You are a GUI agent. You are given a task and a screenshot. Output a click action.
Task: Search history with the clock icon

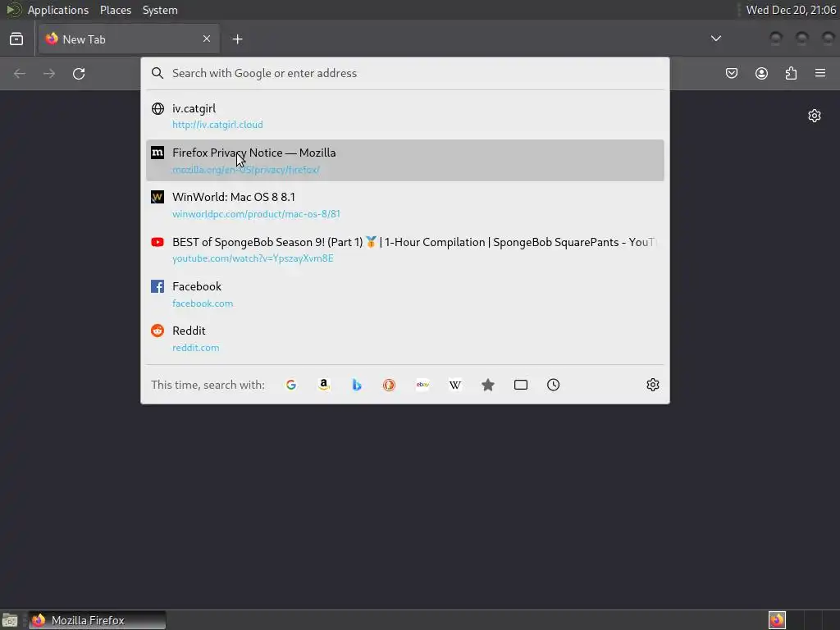tap(554, 385)
